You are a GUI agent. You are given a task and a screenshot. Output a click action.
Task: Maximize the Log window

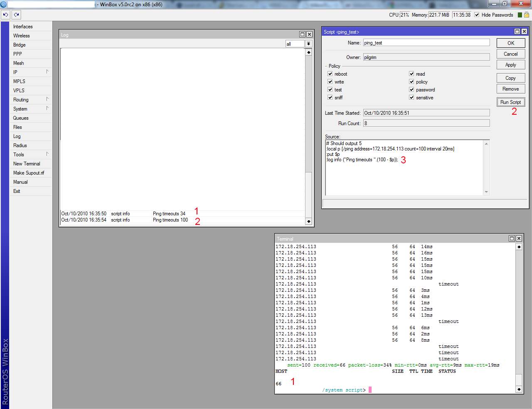302,34
